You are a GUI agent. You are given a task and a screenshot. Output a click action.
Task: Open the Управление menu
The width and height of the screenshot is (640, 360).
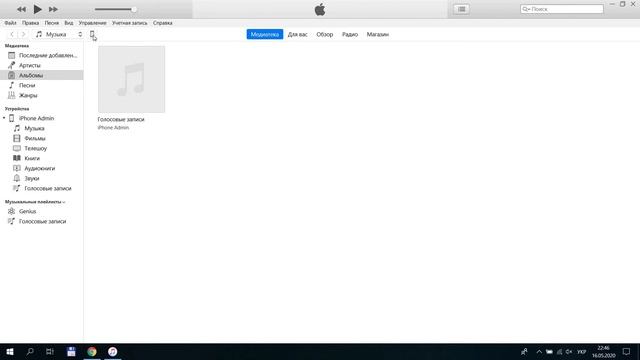92,23
